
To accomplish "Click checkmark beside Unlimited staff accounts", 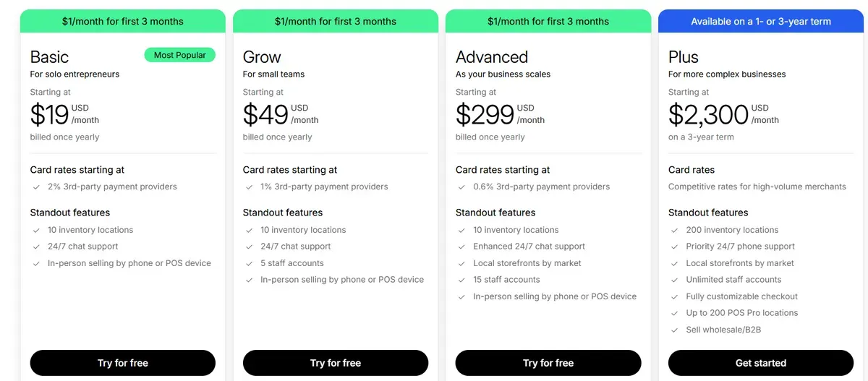I will click(674, 280).
